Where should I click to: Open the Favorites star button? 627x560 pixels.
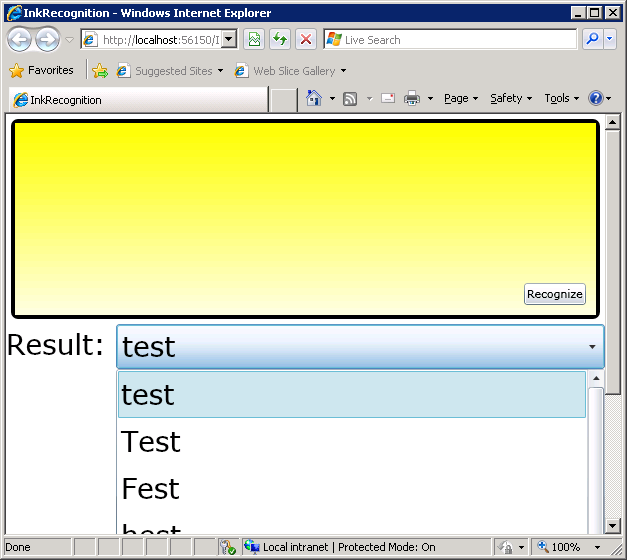[41, 71]
